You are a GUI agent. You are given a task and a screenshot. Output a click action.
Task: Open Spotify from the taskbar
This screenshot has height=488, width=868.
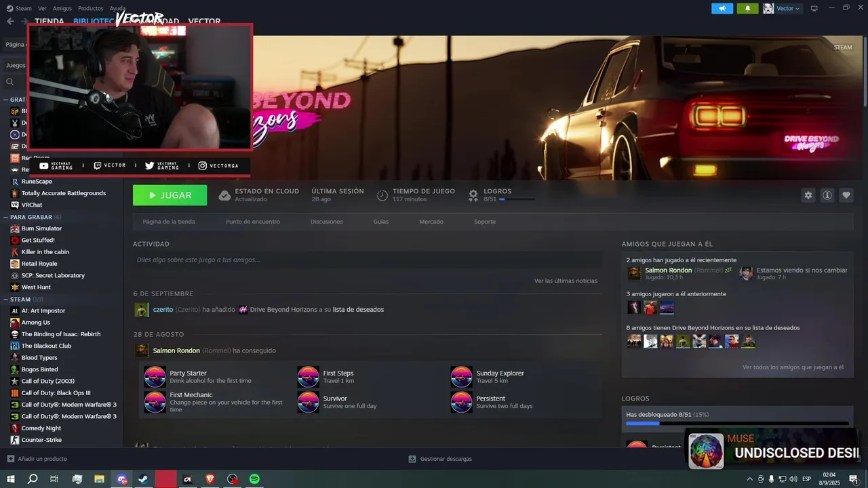point(254,479)
